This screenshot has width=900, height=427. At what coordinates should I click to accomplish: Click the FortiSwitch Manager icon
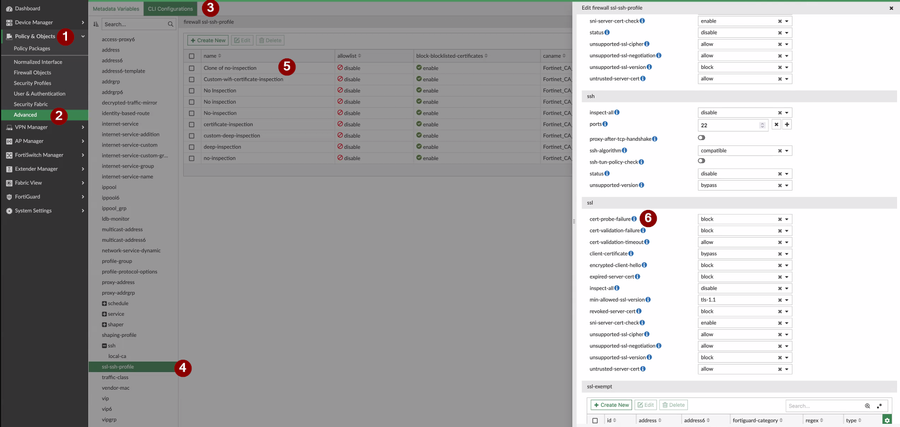[x=9, y=155]
